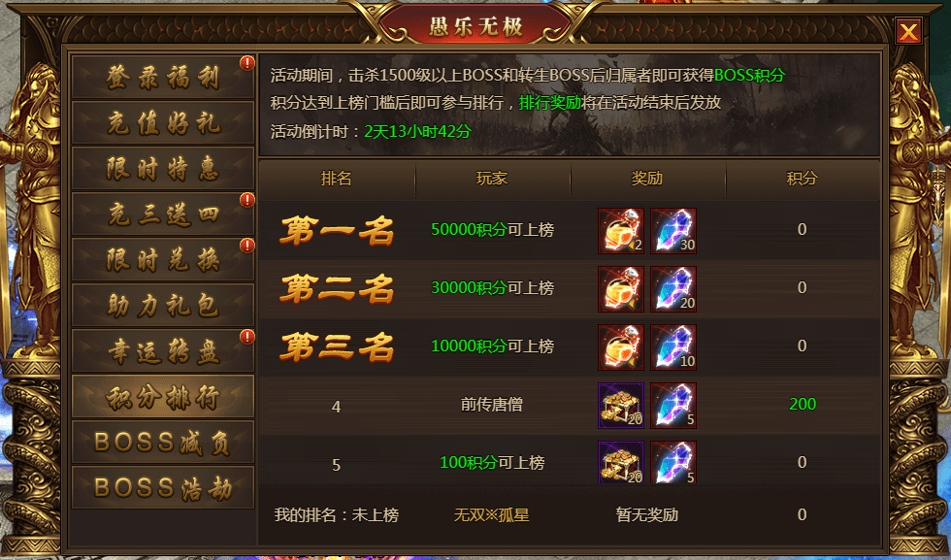Viewport: 951px width, 560px height.
Task: Switch to 助力礼包 tab
Action: (163, 305)
